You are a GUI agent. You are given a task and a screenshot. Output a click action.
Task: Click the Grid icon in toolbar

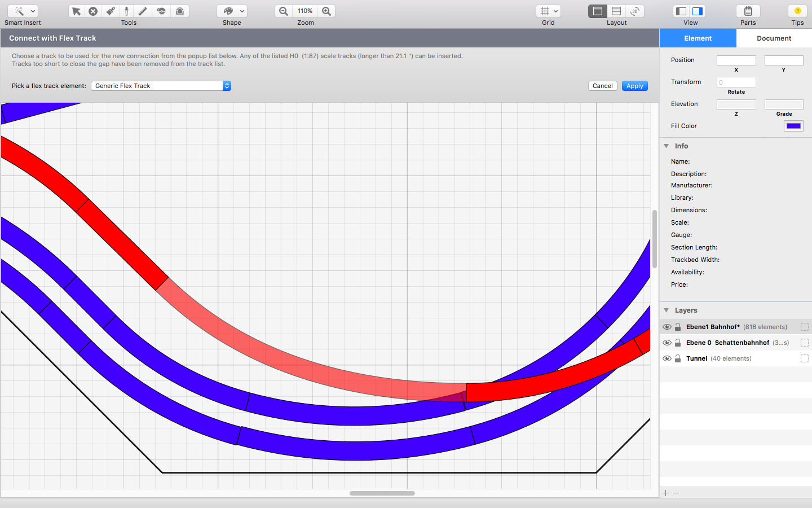click(x=545, y=11)
